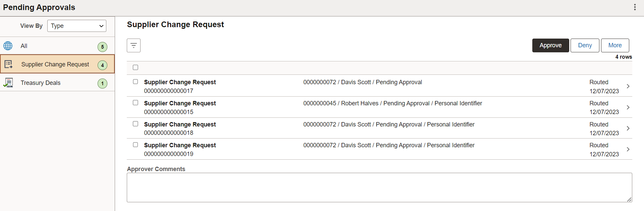The width and height of the screenshot is (644, 211).
Task: Open the More options button
Action: tap(615, 45)
